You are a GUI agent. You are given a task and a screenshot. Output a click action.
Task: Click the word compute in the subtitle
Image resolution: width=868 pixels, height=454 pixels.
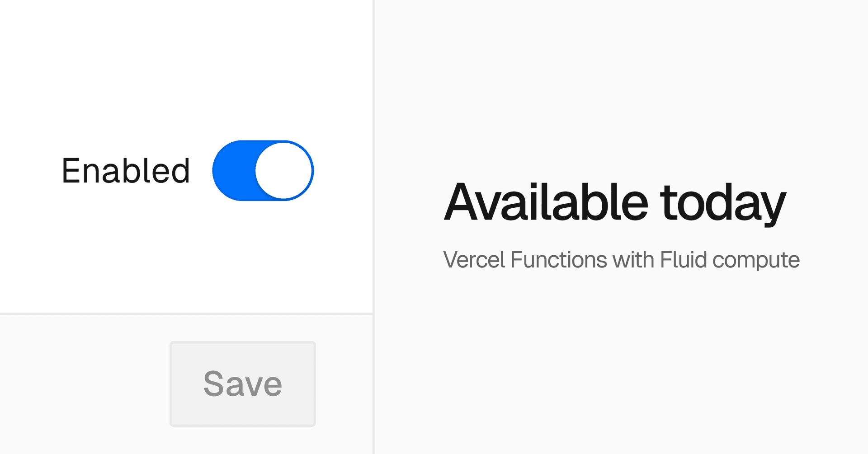pyautogui.click(x=756, y=261)
